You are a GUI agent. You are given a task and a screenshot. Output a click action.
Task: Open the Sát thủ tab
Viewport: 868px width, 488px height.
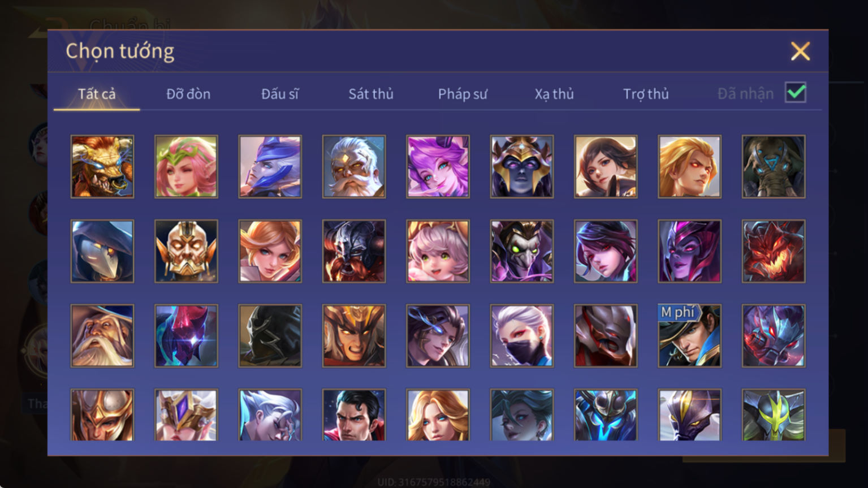[x=371, y=94]
